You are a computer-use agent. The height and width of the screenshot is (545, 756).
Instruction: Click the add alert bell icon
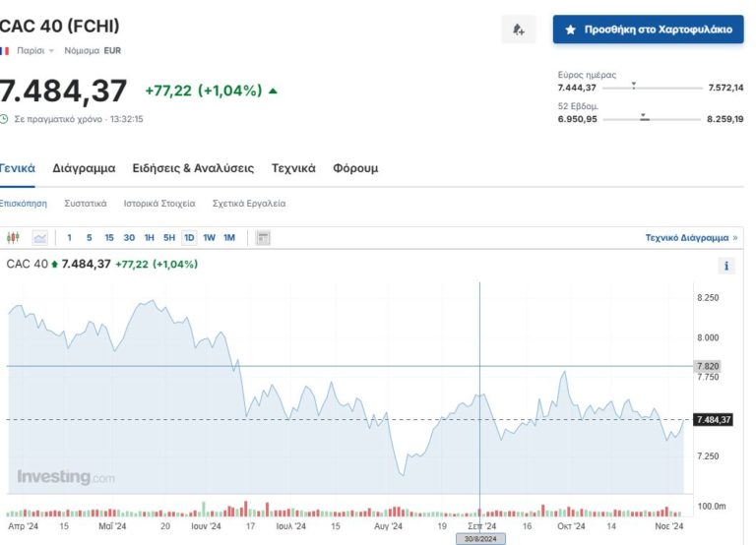(x=519, y=30)
